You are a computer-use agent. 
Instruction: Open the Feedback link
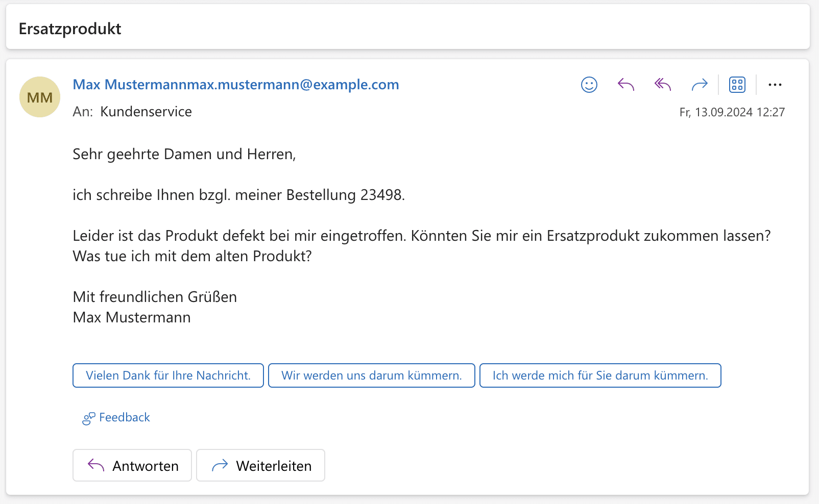coord(116,418)
